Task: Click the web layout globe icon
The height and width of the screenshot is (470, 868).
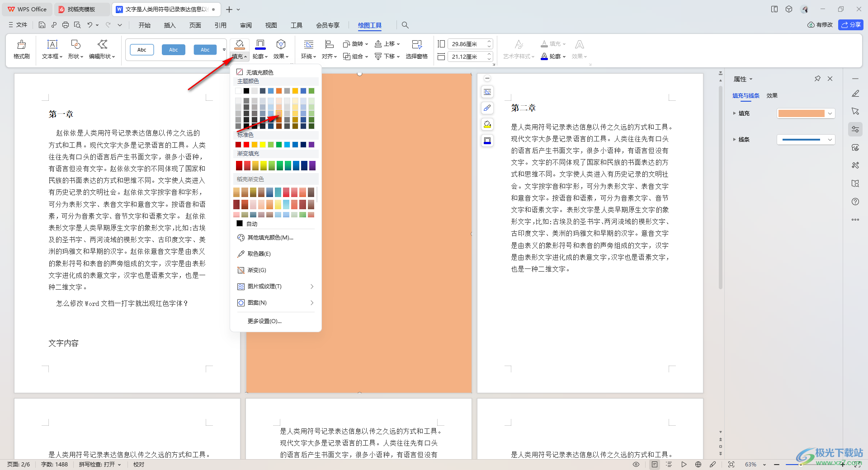Action: pos(698,464)
